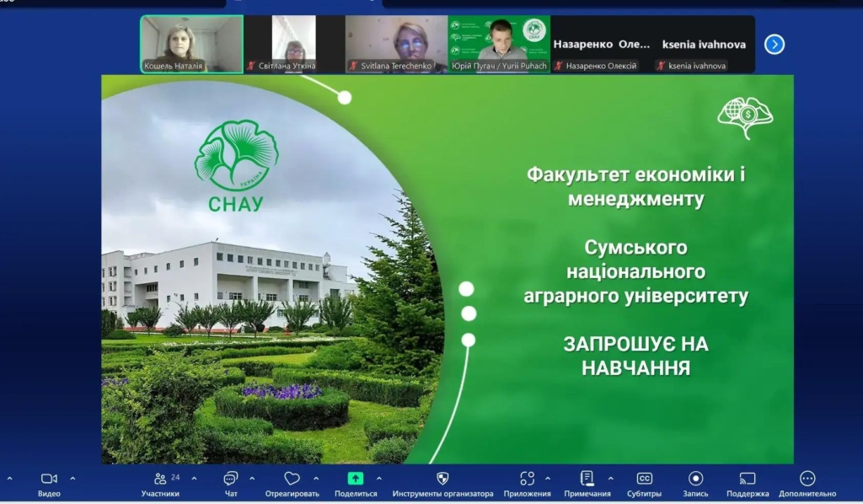Viewport: 863px width, 504px height.
Task: Open the Поддержка support icon
Action: point(748,479)
